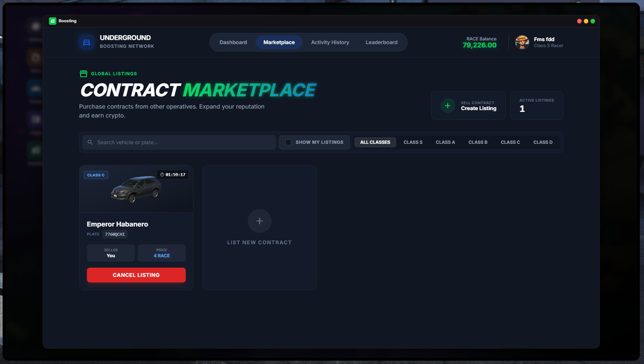Filter listings by Class B
This screenshot has height=364, width=644.
pyautogui.click(x=478, y=142)
